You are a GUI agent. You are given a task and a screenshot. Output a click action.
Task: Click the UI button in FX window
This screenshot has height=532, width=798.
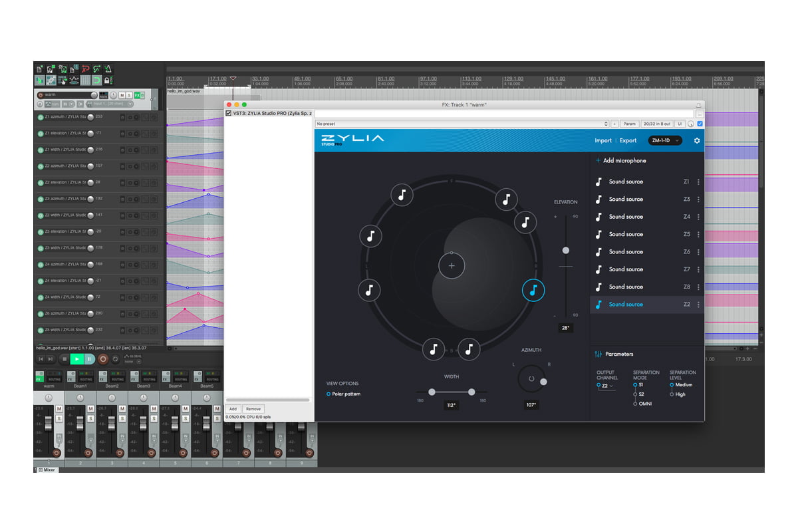680,124
